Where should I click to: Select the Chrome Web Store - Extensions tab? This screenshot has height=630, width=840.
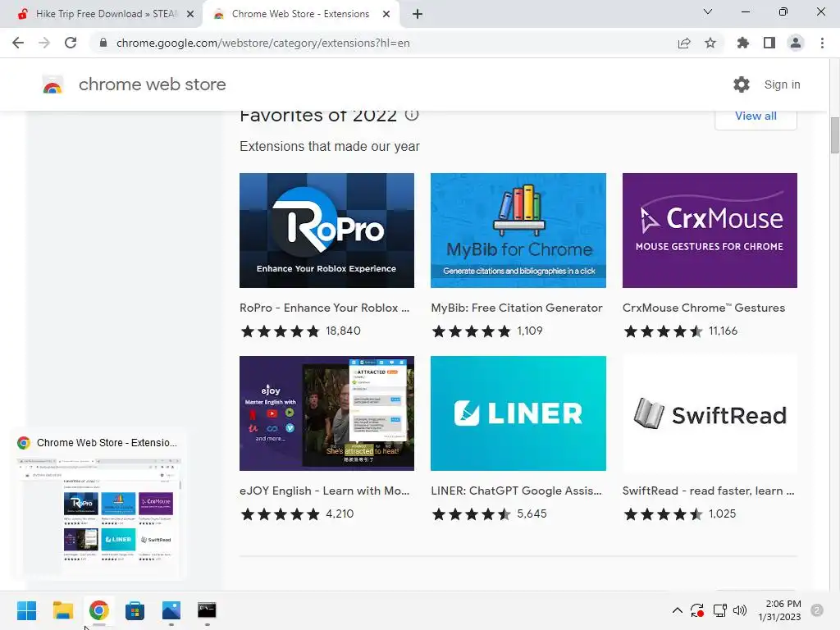coord(300,14)
